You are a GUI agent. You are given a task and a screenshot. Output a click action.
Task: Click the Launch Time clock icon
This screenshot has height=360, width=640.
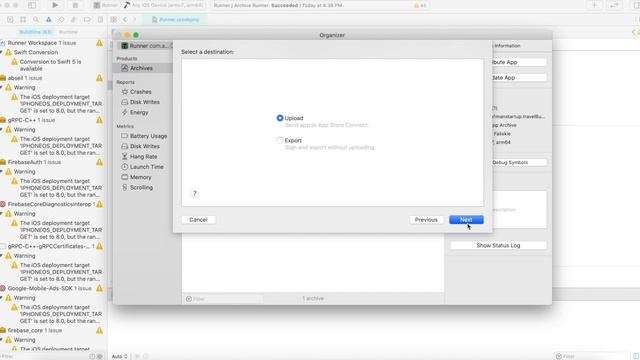point(124,167)
